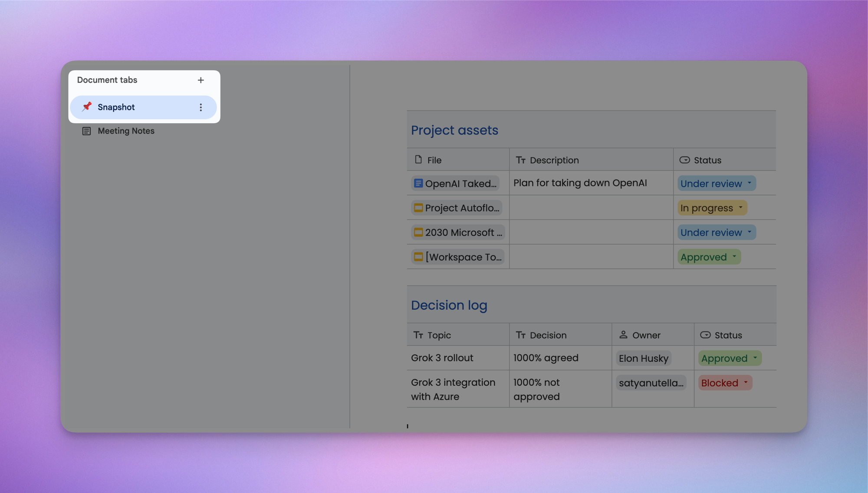
Task: Click the Meeting Notes tab page icon
Action: click(x=86, y=131)
